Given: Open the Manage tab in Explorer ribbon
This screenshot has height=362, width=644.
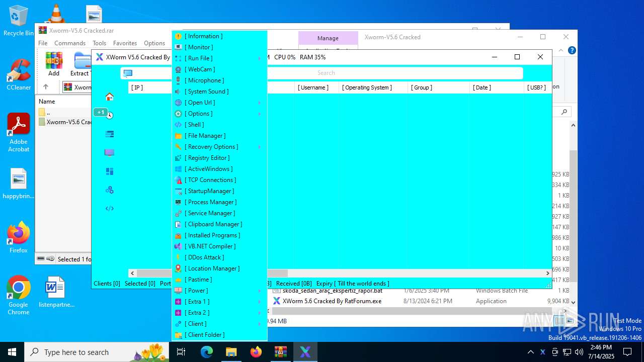Looking at the screenshot, I should click(x=328, y=38).
